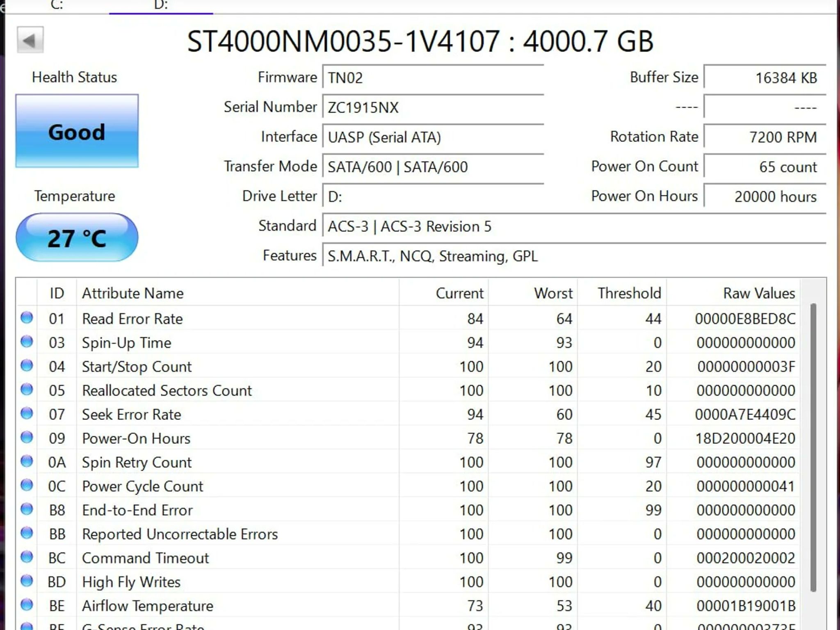840x630 pixels.
Task: Click the Standard ACS-3 Revision 5 field
Action: pyautogui.click(x=574, y=226)
